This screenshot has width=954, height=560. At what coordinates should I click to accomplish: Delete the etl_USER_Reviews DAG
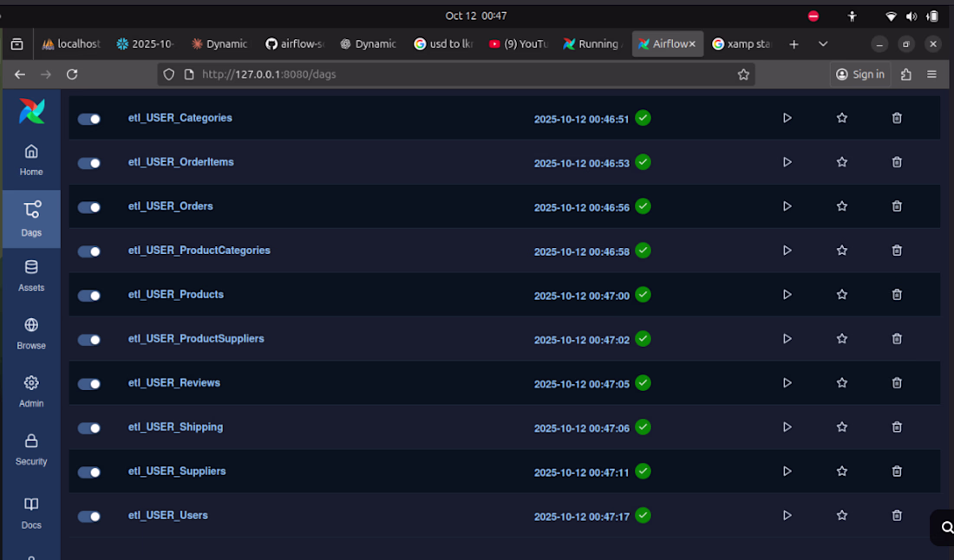(x=897, y=383)
